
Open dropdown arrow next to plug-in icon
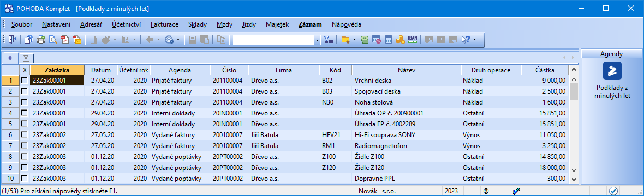point(115,40)
